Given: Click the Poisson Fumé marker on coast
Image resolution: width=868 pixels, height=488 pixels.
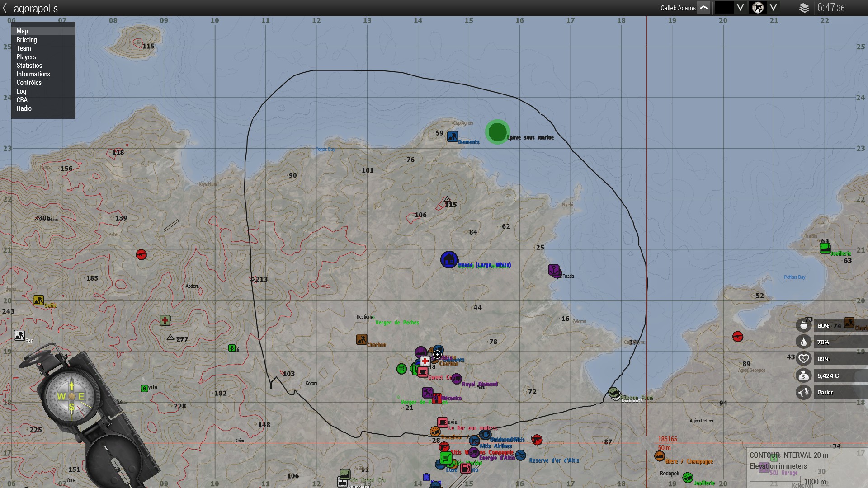Looking at the screenshot, I should [x=613, y=392].
